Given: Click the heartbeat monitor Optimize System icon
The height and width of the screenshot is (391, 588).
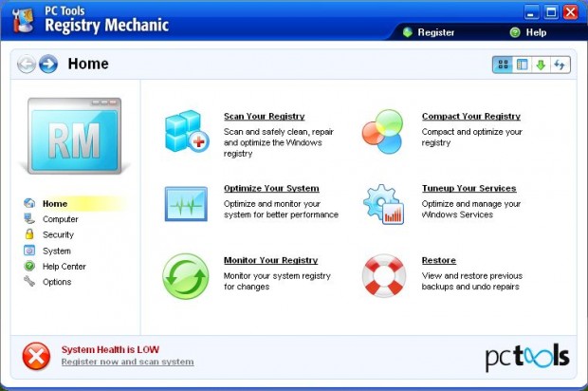Looking at the screenshot, I should [186, 204].
